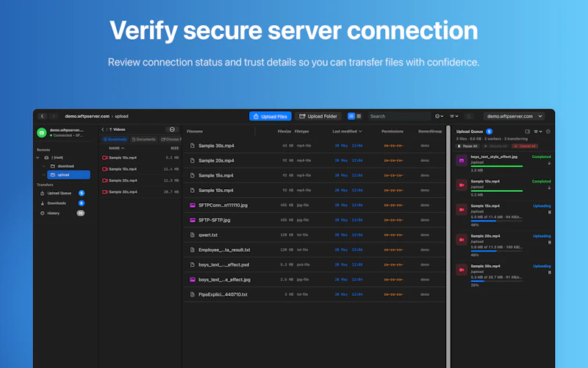
Task: Click the image icon beside SFTP-SFTP.jpg
Action: click(193, 220)
